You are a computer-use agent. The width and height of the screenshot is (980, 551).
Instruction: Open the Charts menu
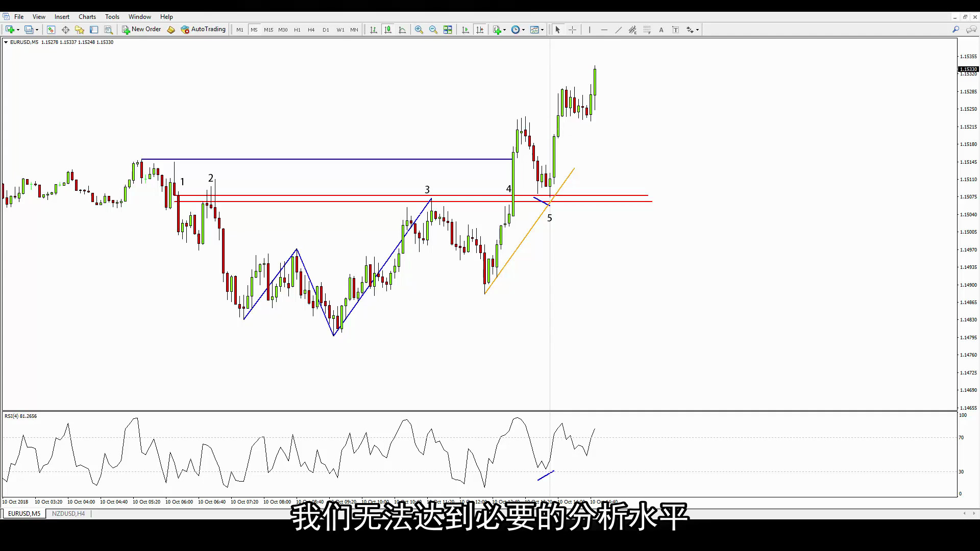coord(87,16)
